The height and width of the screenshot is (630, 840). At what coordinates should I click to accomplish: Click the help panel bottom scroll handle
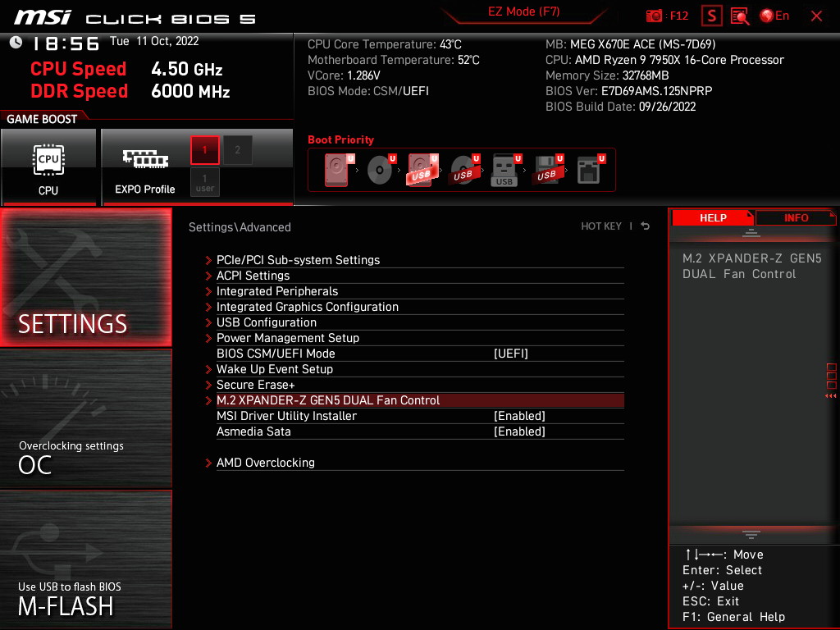click(x=751, y=535)
